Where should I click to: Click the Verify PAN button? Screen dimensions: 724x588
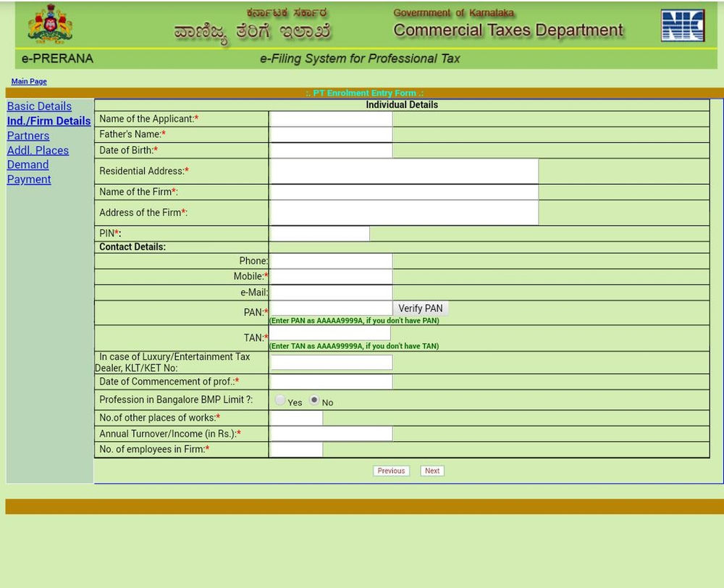click(x=420, y=308)
